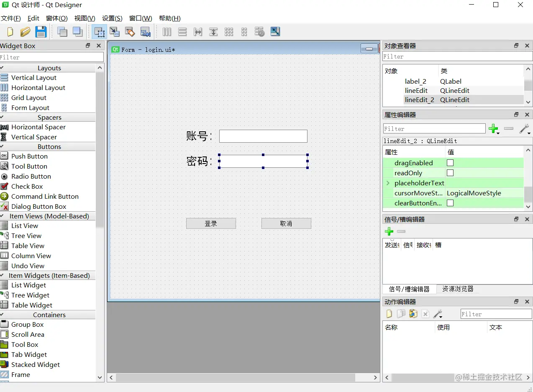
Task: Apply Lay Out Vertically in Splitter
Action: pos(213,32)
